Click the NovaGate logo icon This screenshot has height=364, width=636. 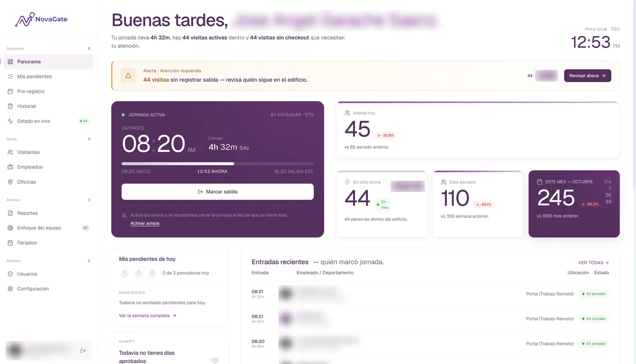tap(25, 19)
